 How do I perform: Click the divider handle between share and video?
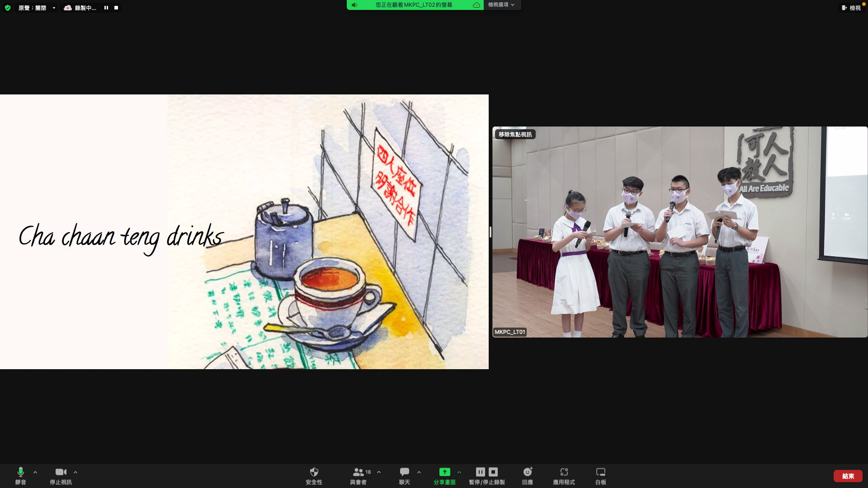[x=491, y=232]
